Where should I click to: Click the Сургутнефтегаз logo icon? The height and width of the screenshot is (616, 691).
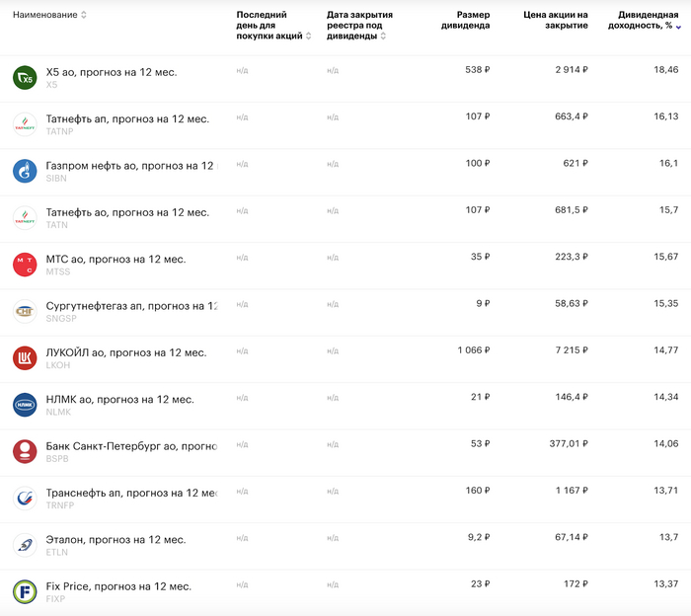point(25,312)
